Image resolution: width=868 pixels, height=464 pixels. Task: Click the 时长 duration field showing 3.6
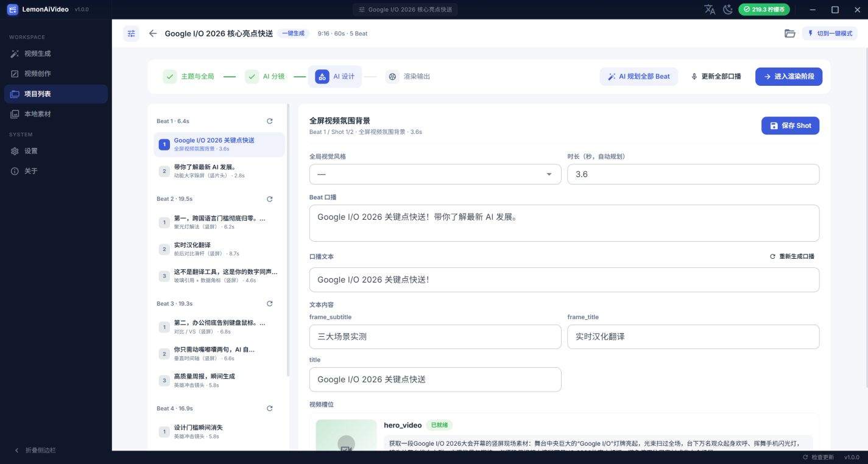coord(693,174)
